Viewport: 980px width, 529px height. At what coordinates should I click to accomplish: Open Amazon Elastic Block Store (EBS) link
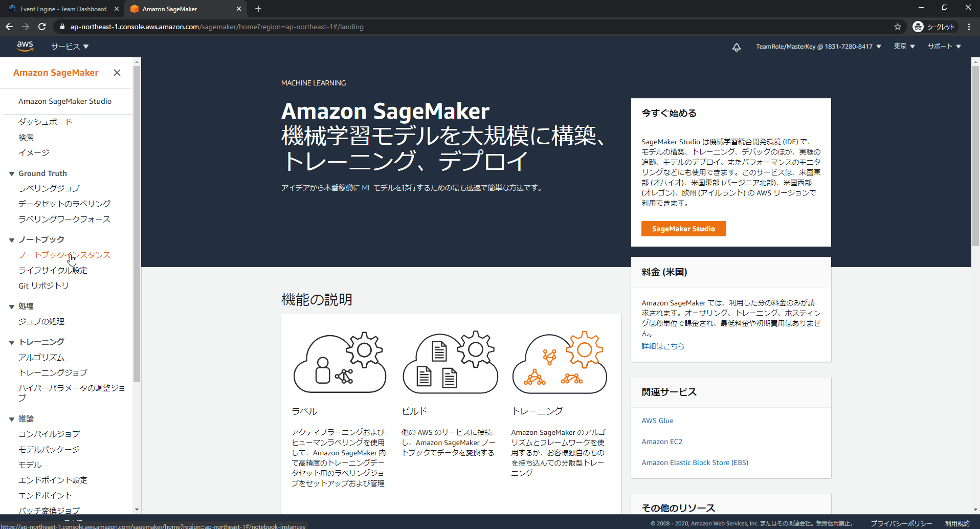click(695, 462)
